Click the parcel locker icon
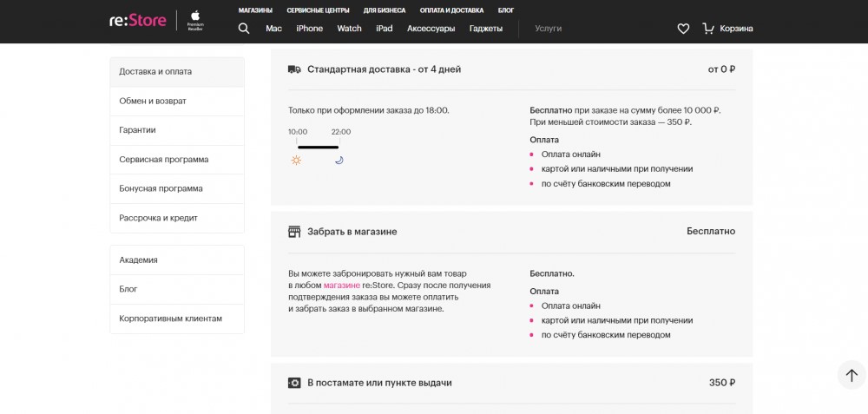 (x=294, y=383)
